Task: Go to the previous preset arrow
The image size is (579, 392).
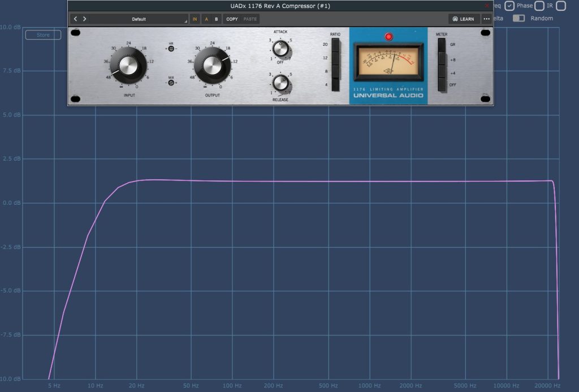Action: [76, 19]
